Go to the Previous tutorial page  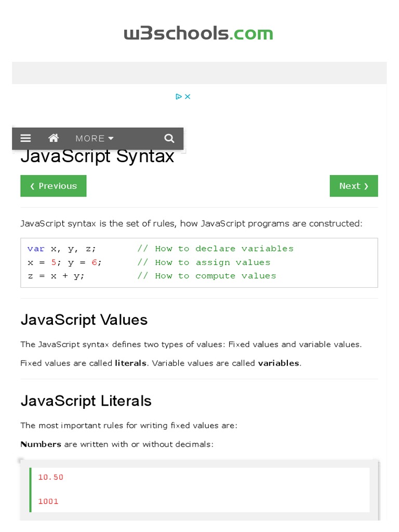pyautogui.click(x=54, y=186)
